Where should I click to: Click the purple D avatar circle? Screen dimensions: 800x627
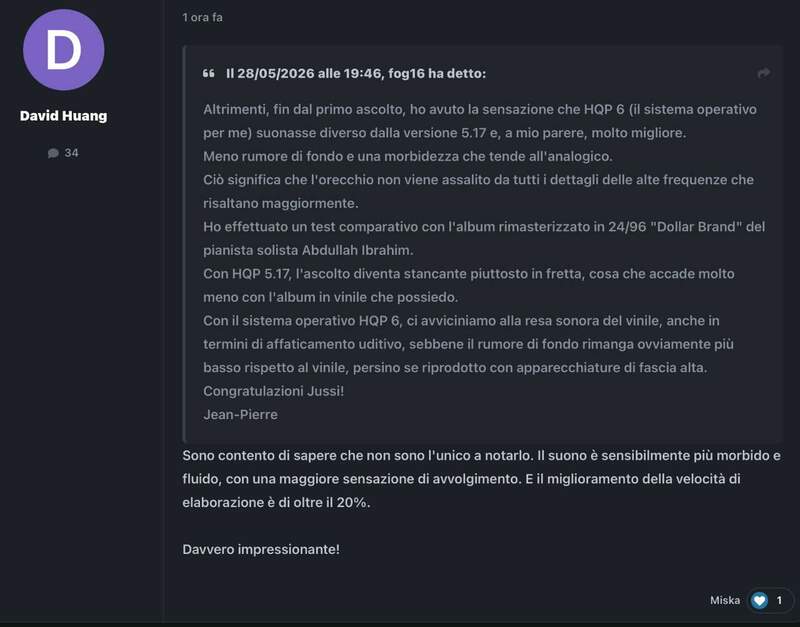[64, 50]
